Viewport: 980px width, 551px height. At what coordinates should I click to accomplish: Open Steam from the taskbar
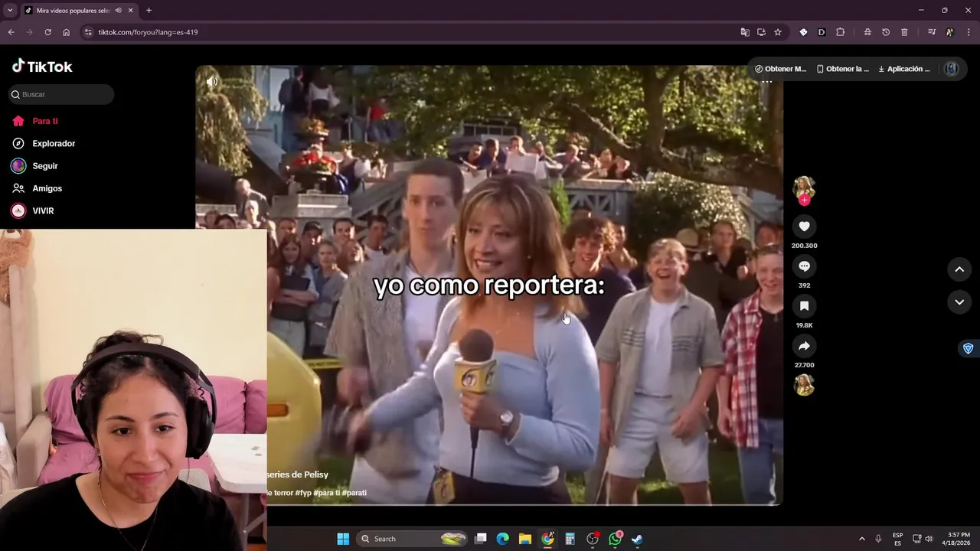pos(637,539)
